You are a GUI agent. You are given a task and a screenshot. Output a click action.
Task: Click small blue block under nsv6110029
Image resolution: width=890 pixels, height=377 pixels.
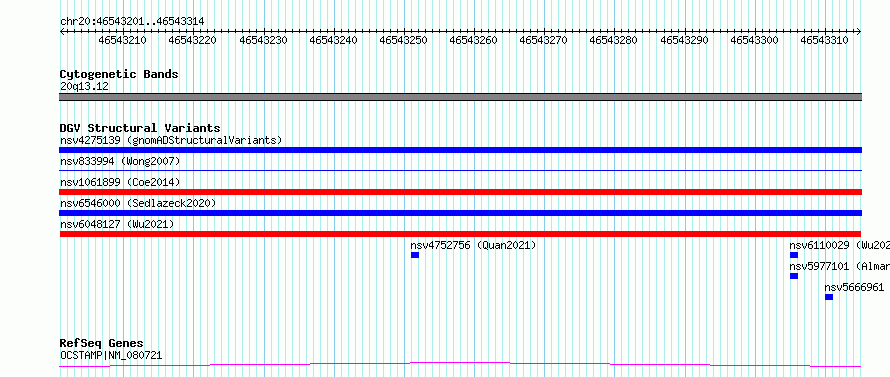[794, 255]
